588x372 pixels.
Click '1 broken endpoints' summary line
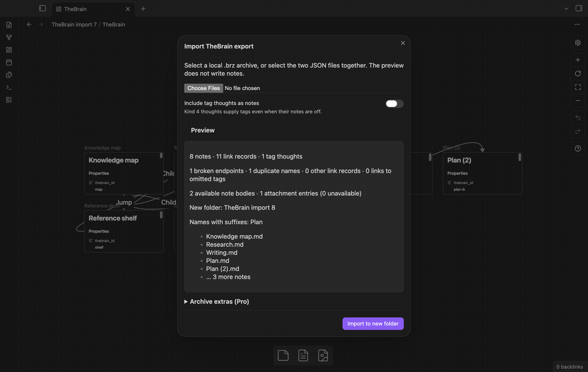[x=290, y=174]
